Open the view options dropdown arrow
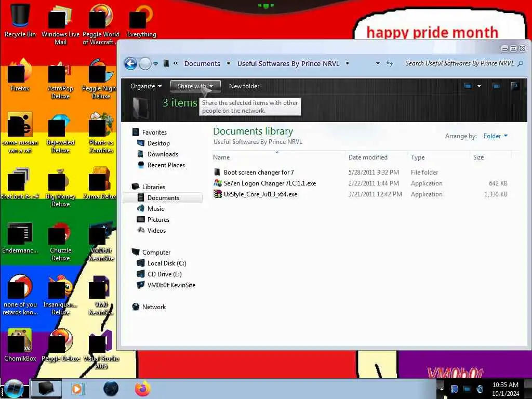This screenshot has width=532, height=399. [479, 86]
